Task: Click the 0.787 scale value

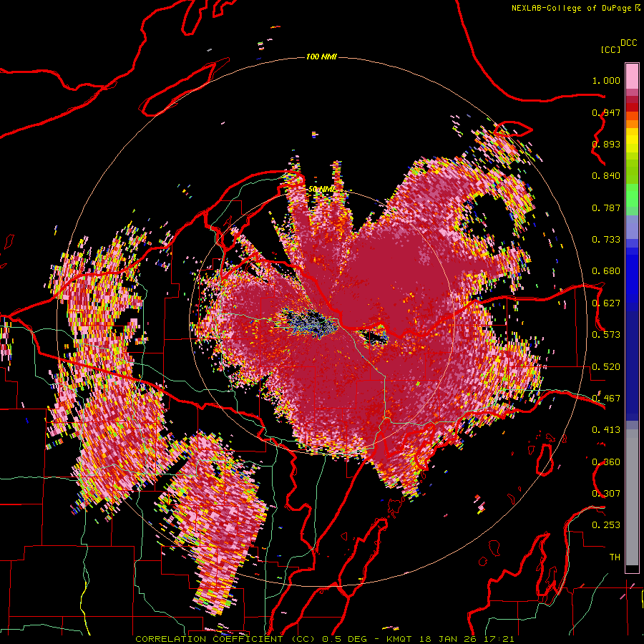Action: click(x=606, y=208)
